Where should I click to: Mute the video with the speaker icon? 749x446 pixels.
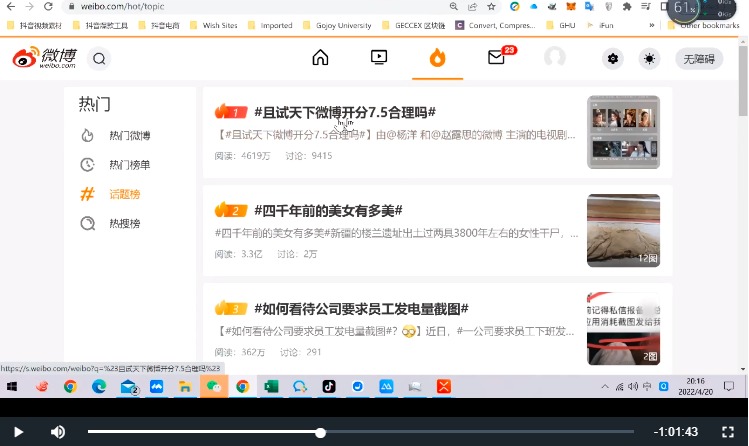(58, 432)
